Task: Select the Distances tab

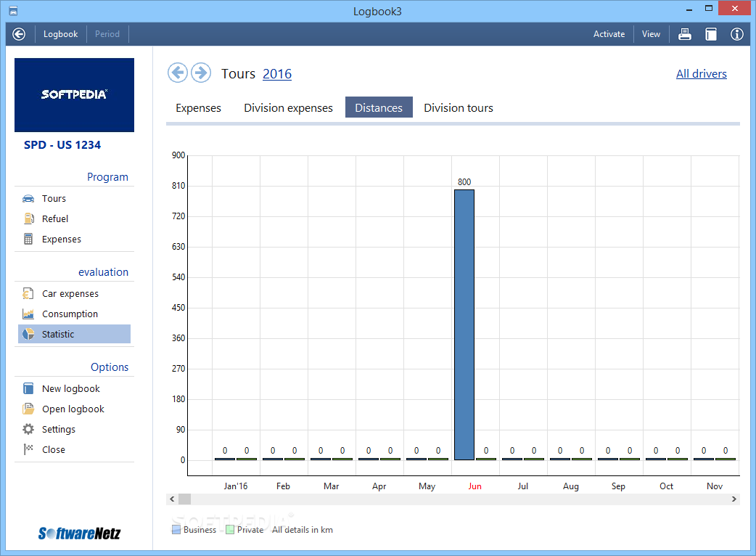Action: coord(379,107)
